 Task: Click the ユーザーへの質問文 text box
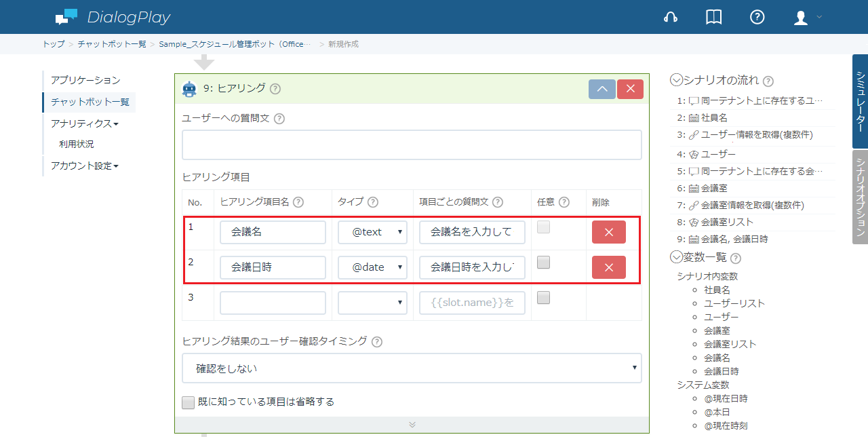point(412,145)
